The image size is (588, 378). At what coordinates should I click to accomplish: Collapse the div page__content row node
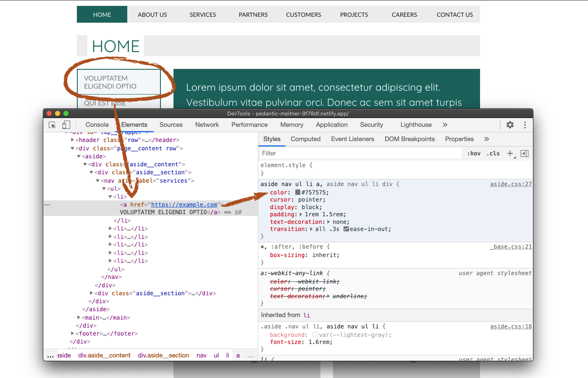[73, 148]
